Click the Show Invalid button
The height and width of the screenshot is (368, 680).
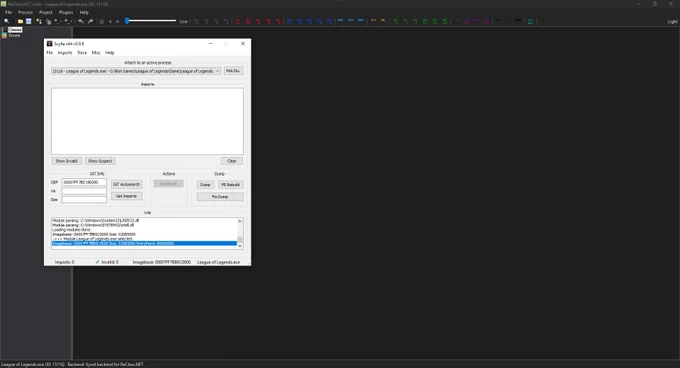tap(66, 161)
